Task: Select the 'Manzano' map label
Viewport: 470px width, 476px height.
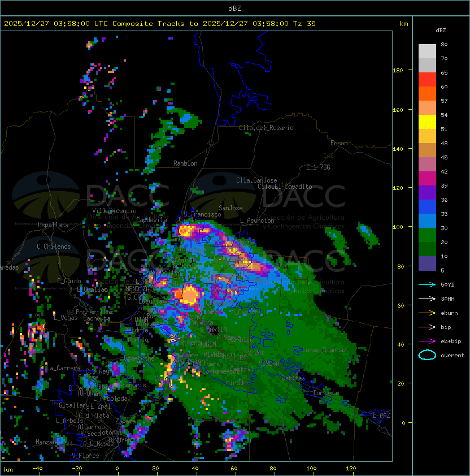Action: click(x=47, y=442)
